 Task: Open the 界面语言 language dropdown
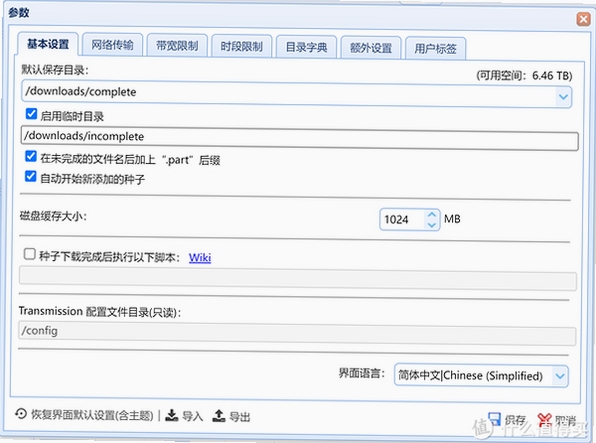(x=560, y=376)
